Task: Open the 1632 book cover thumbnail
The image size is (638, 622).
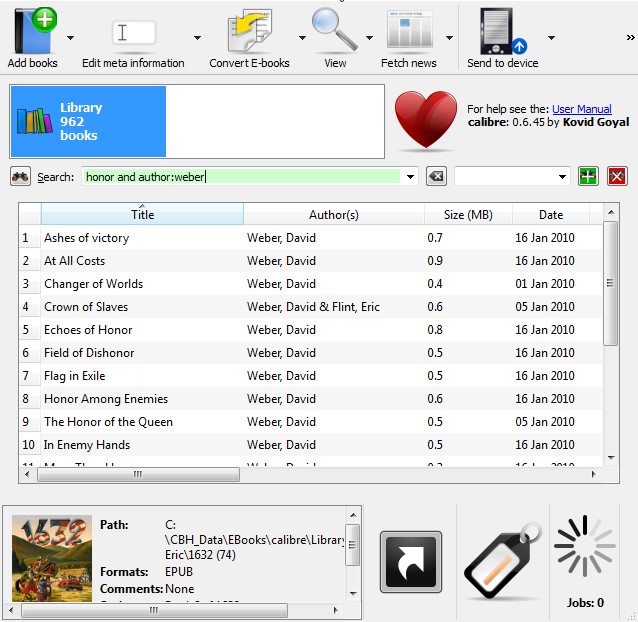Action: pos(52,558)
